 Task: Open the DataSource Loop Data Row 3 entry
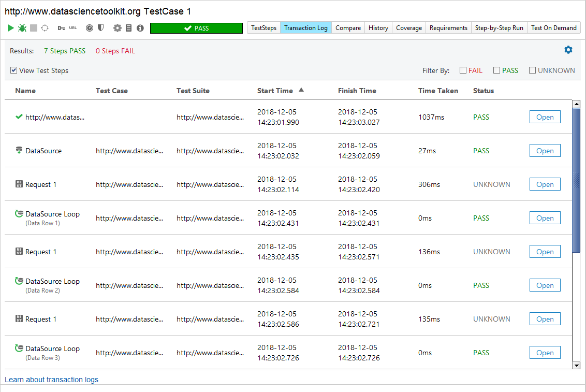[x=545, y=353]
